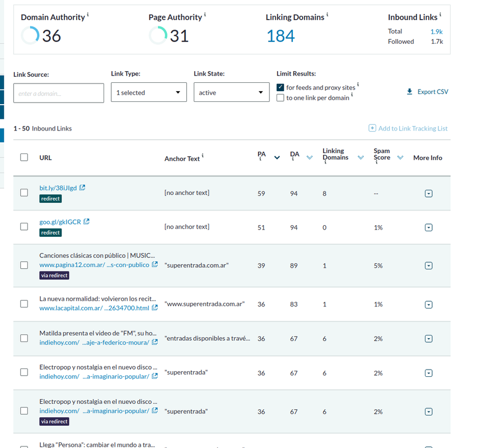Show one link per domain info icon
The image size is (496, 448).
click(352, 94)
